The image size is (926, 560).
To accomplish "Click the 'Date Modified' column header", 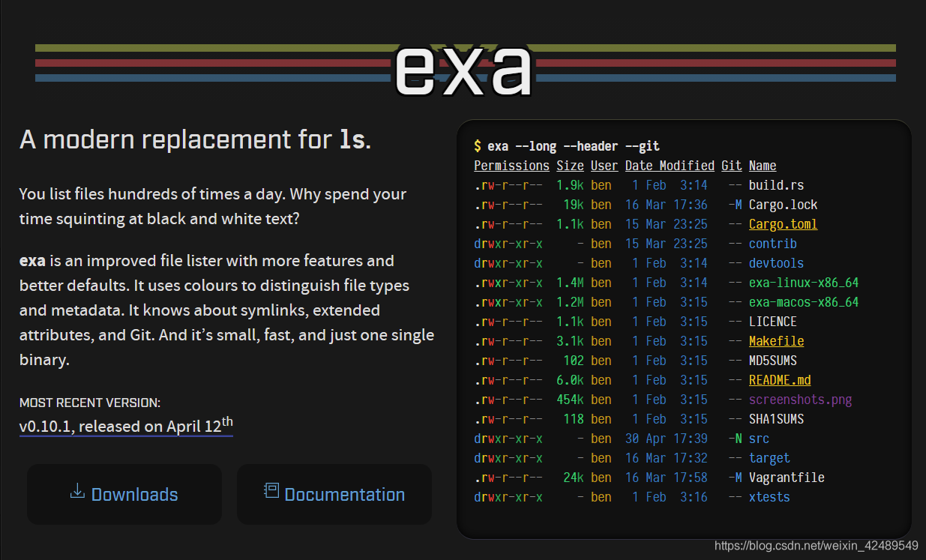I will point(670,166).
